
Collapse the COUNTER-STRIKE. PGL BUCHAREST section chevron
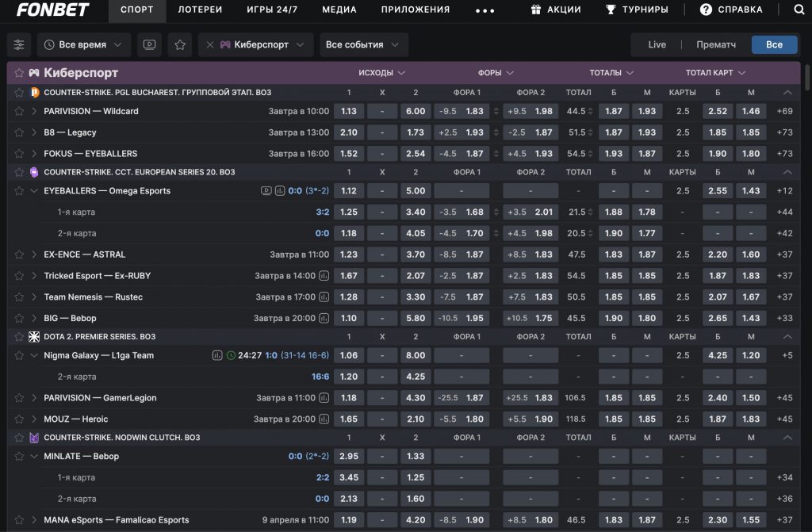[787, 92]
